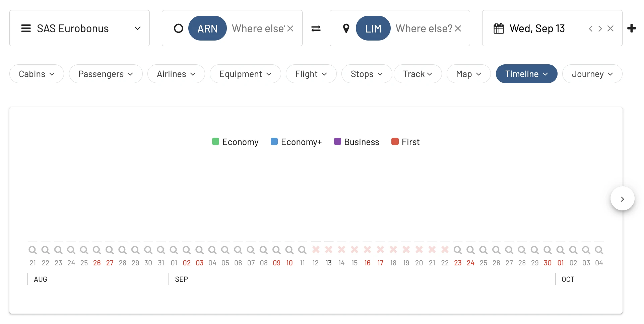Go to previous date arrow
The image size is (644, 324).
pyautogui.click(x=590, y=28)
